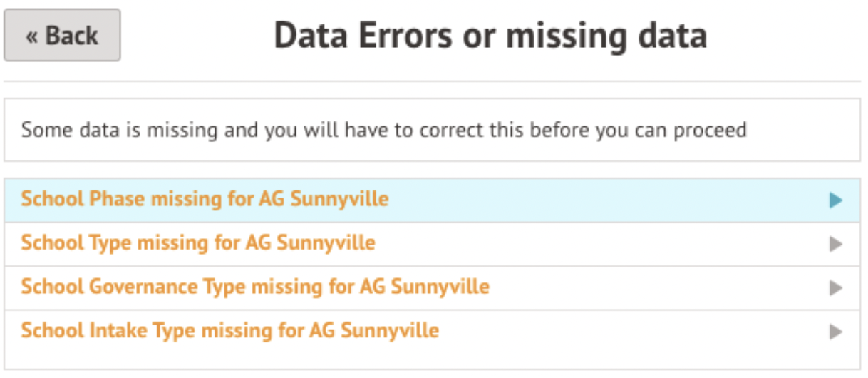Viewport: 868px width, 378px height.
Task: Open 'School Phase missing for AG Sunnyville' link
Action: 205,199
